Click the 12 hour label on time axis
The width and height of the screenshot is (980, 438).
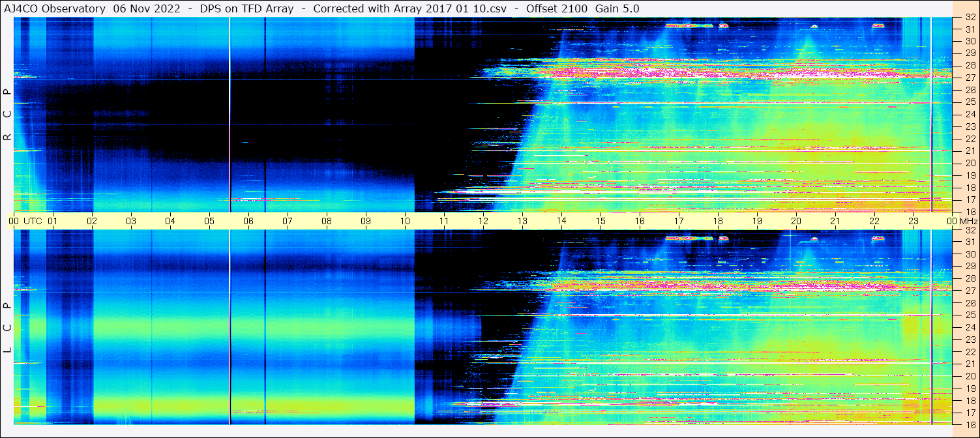tap(483, 221)
